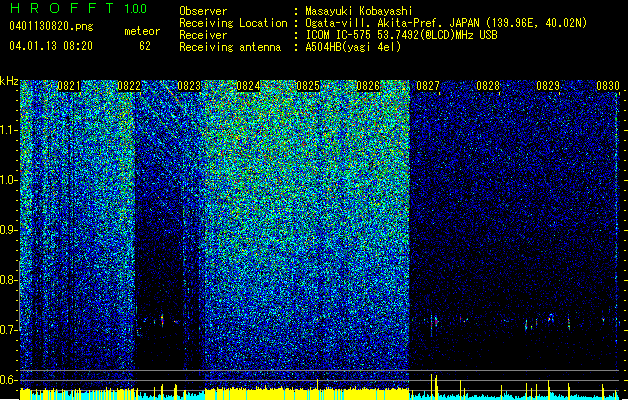This screenshot has height=400, width=629.
Task: Click time marker 0821
Action: pos(69,86)
